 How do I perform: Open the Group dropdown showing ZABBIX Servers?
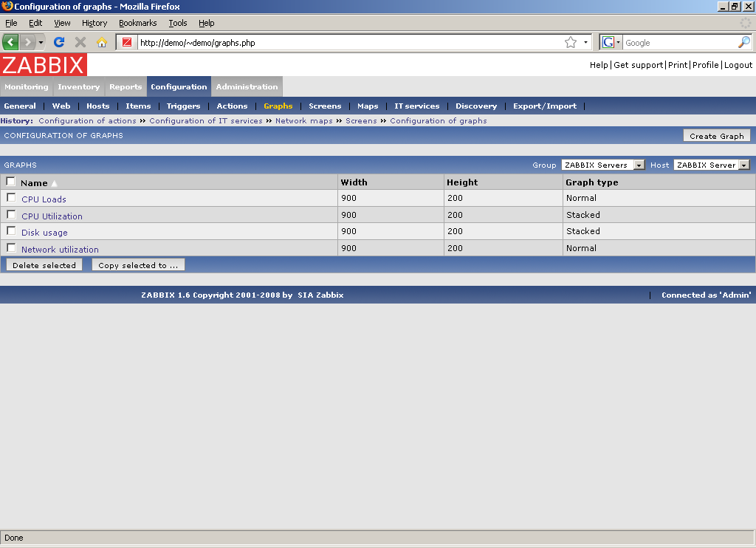(x=603, y=165)
